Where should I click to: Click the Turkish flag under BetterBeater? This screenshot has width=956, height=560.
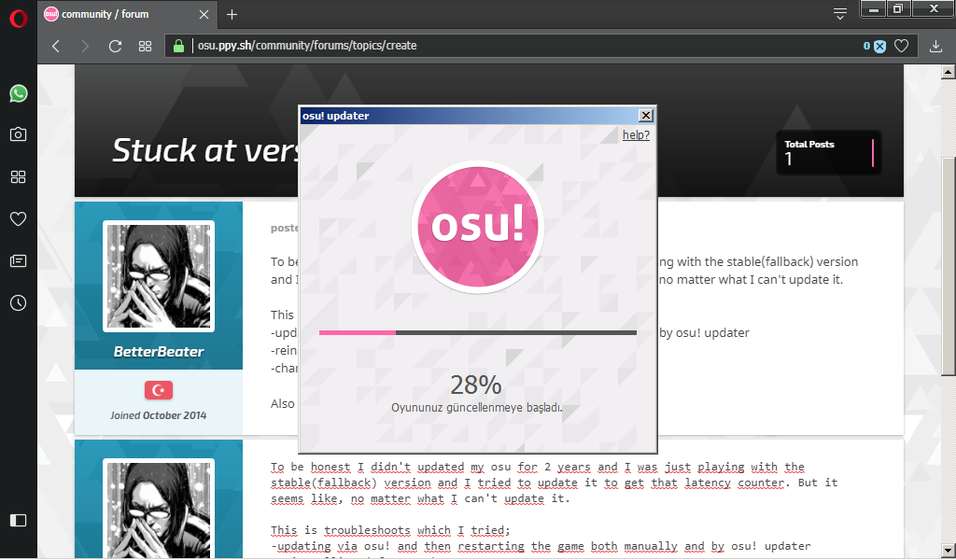coord(159,390)
